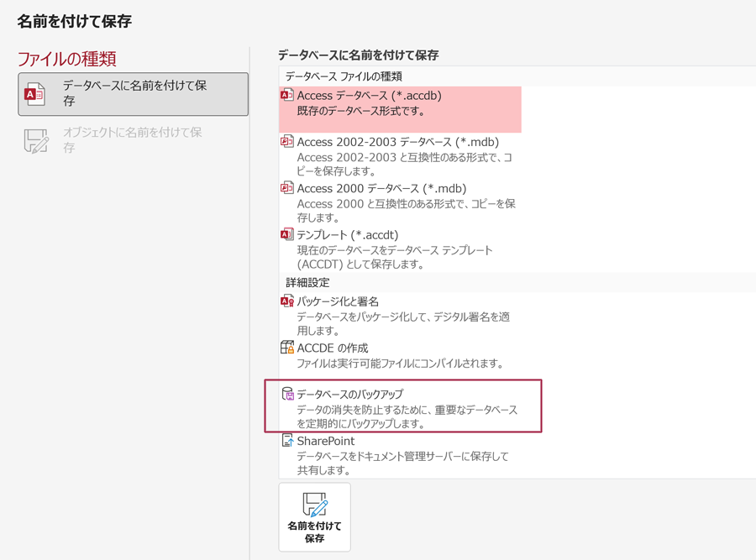
Task: Click the SharePoint icon
Action: coord(287,441)
